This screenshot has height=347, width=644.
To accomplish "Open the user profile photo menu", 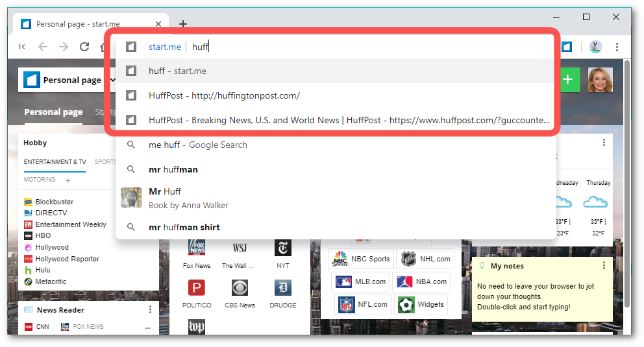I will [600, 80].
